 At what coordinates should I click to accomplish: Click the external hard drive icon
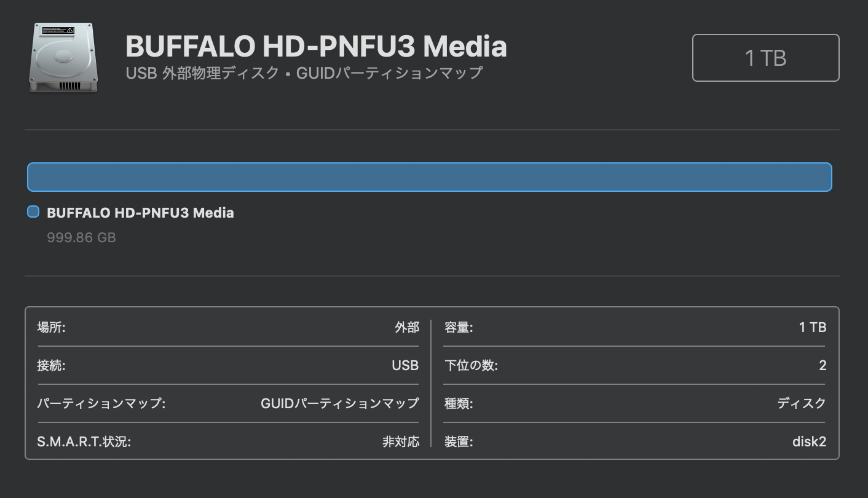[x=63, y=58]
